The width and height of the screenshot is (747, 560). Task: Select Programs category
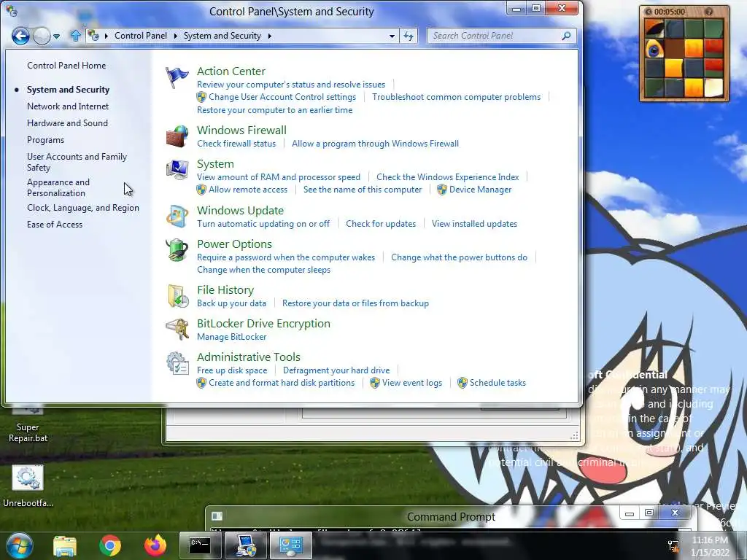pos(45,140)
